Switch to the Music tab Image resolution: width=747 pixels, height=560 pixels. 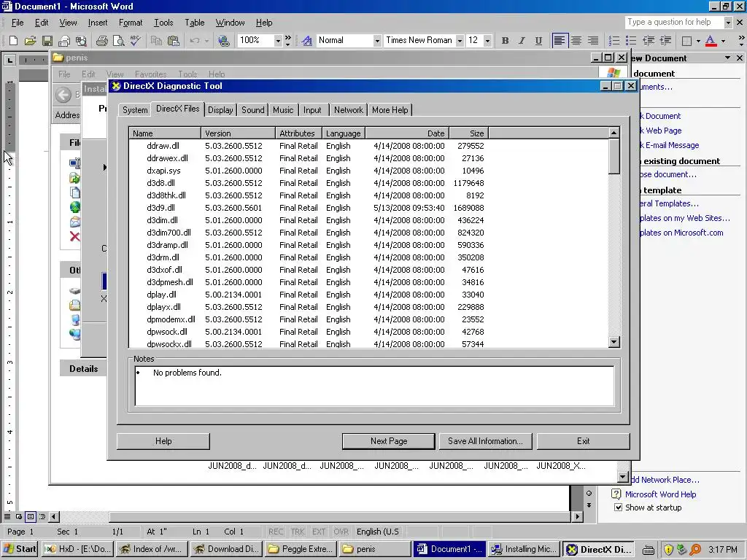[x=283, y=110]
